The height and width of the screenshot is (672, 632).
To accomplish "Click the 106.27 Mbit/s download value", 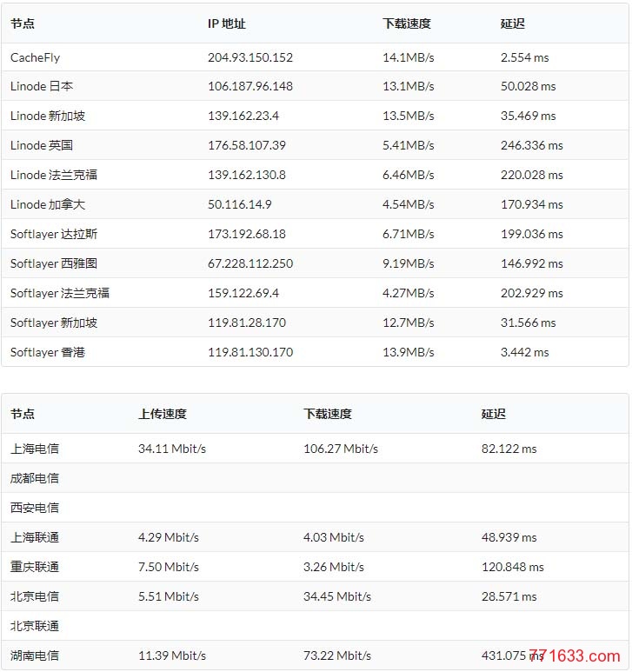I will point(341,449).
